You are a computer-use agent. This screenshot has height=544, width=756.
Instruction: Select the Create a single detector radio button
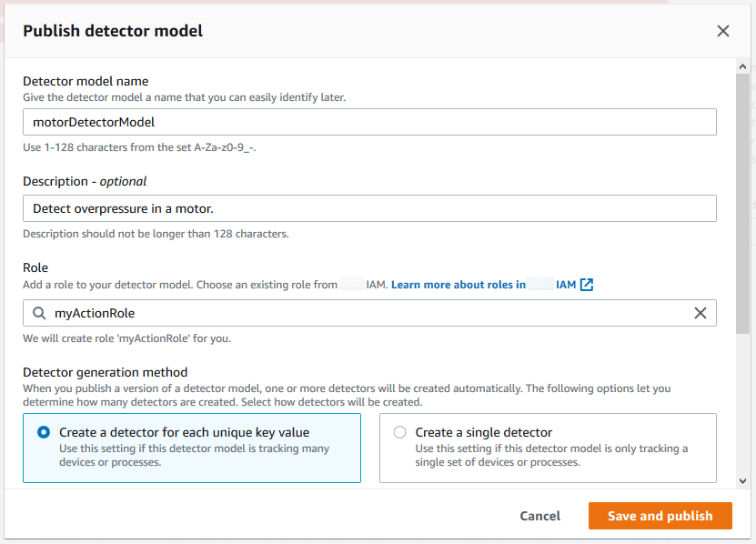click(399, 433)
